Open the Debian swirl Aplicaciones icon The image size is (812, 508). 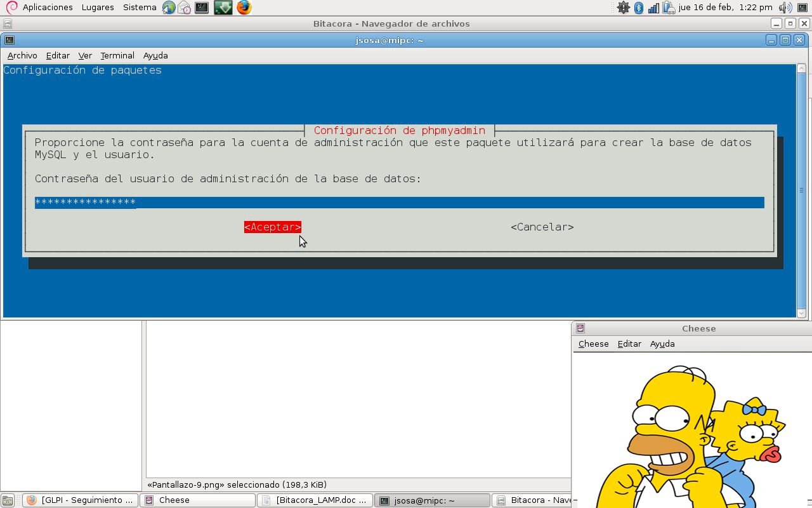11,8
